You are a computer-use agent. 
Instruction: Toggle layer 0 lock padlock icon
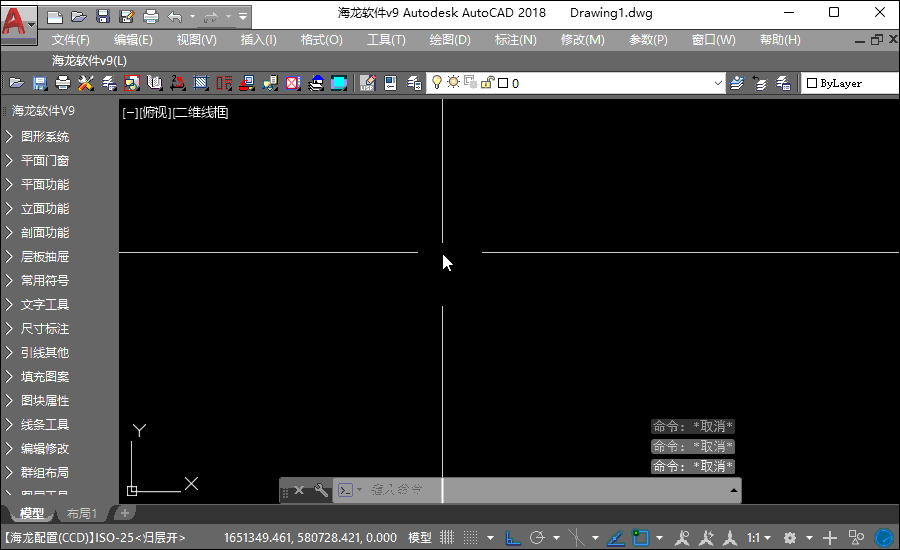[x=487, y=83]
